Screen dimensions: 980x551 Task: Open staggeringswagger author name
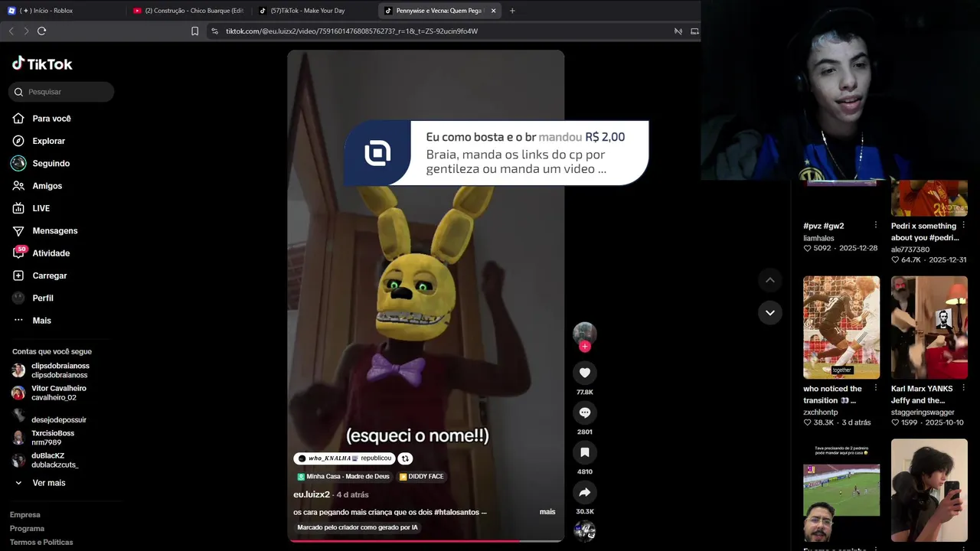(923, 412)
